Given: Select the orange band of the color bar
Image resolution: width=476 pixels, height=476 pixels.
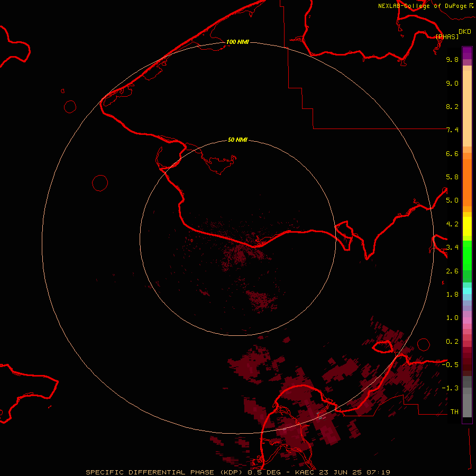Looking at the screenshot, I should tap(467, 182).
